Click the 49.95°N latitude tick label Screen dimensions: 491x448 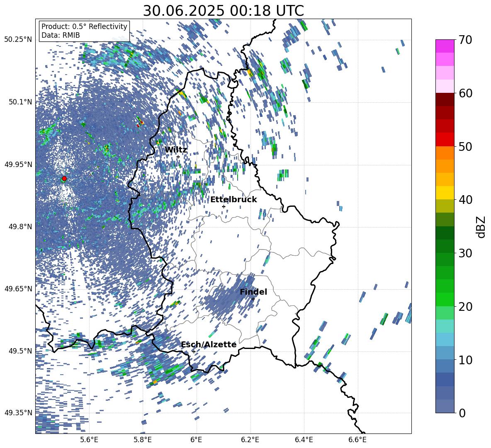(18, 165)
